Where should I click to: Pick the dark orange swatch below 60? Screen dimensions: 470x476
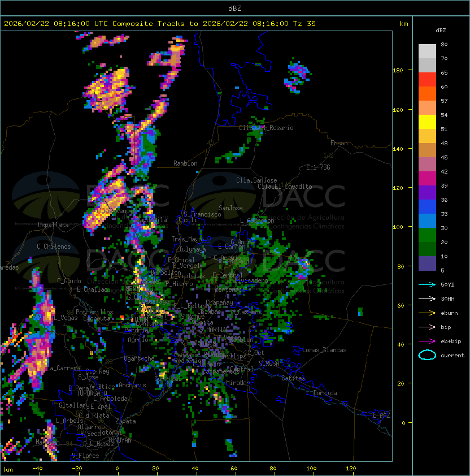point(427,94)
